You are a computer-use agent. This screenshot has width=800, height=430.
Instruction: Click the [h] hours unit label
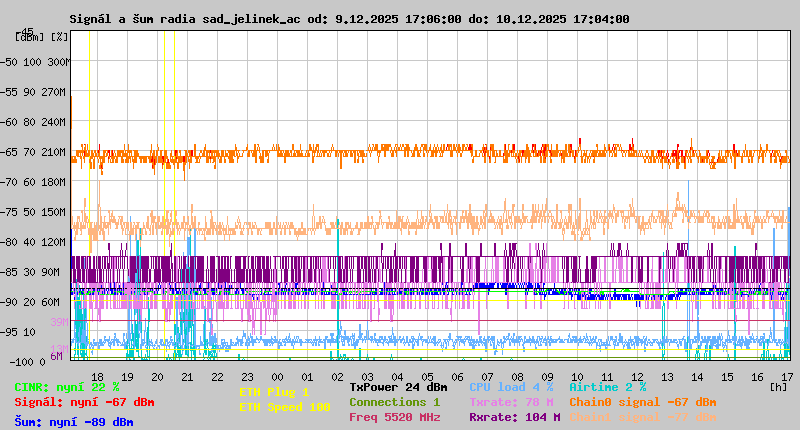click(x=778, y=385)
